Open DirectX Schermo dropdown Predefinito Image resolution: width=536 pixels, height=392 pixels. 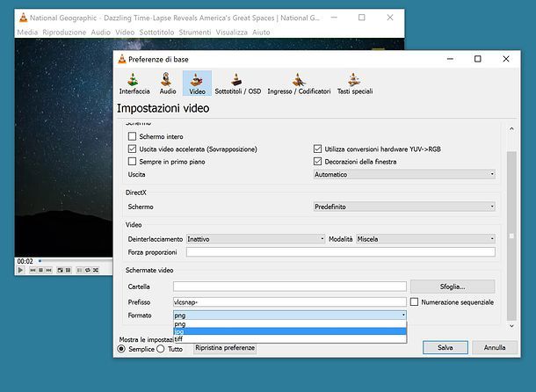pos(404,207)
